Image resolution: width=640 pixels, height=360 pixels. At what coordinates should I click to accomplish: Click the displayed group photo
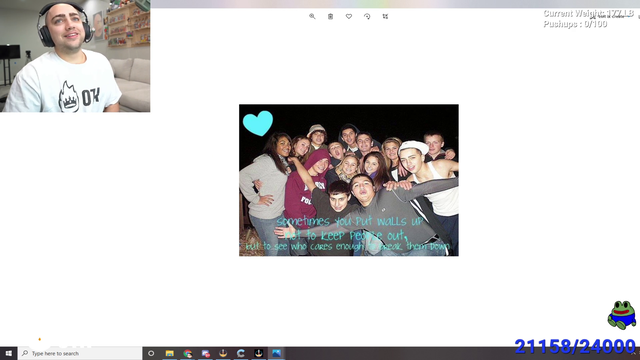pos(349,180)
